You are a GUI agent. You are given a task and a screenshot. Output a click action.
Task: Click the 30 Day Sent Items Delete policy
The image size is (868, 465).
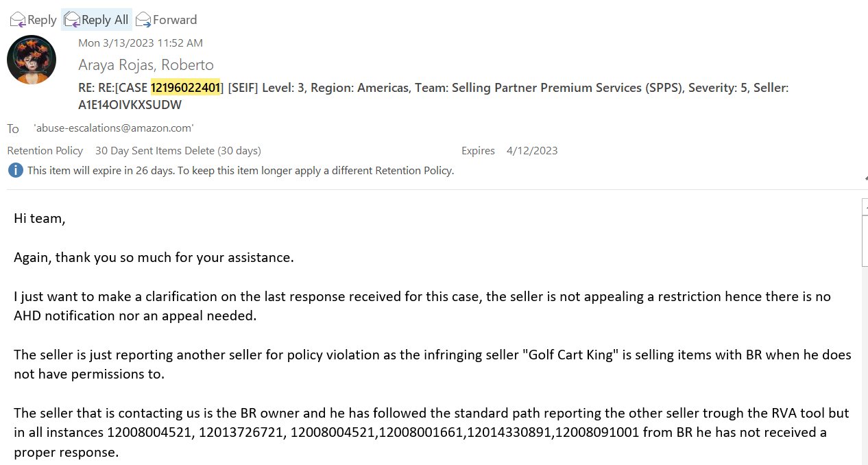coord(178,150)
